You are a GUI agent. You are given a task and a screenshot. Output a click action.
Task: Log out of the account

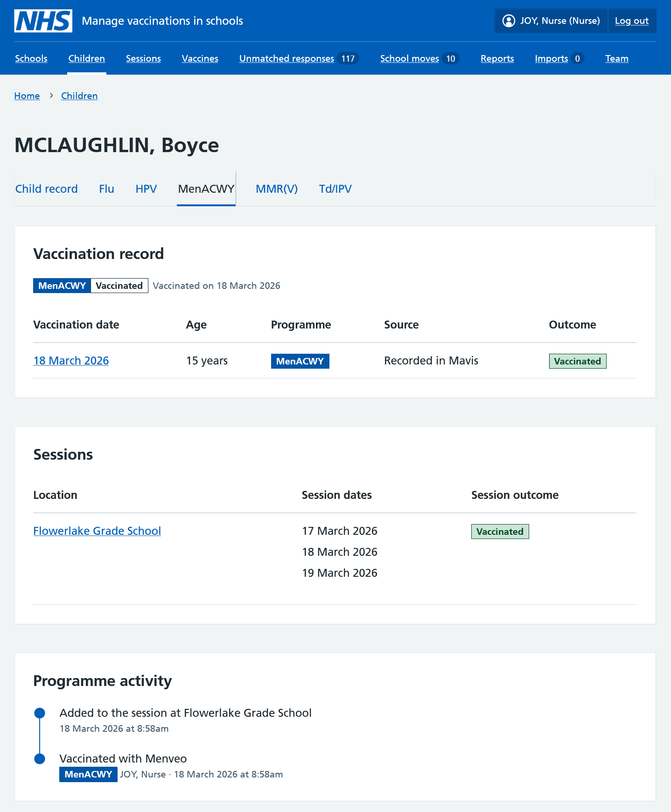click(631, 21)
